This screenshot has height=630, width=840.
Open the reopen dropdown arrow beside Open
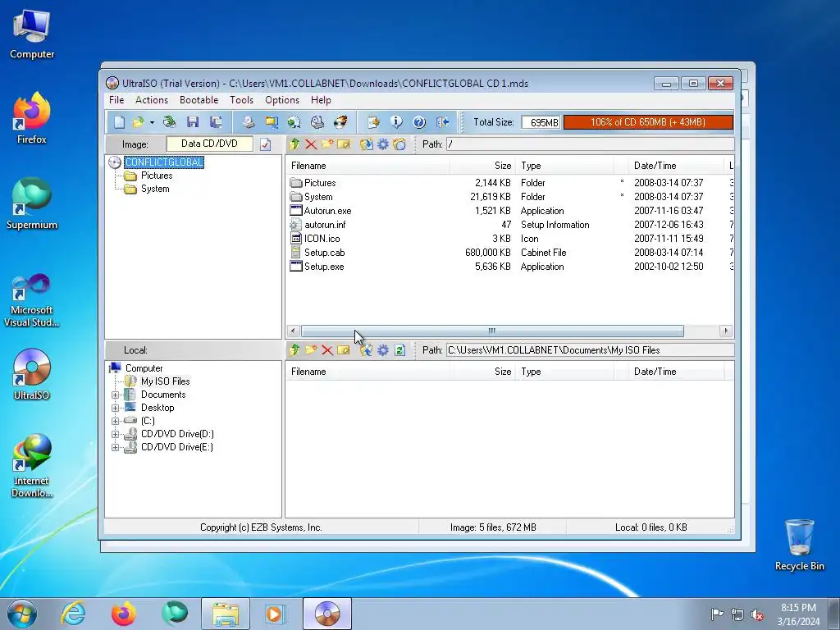tap(152, 123)
